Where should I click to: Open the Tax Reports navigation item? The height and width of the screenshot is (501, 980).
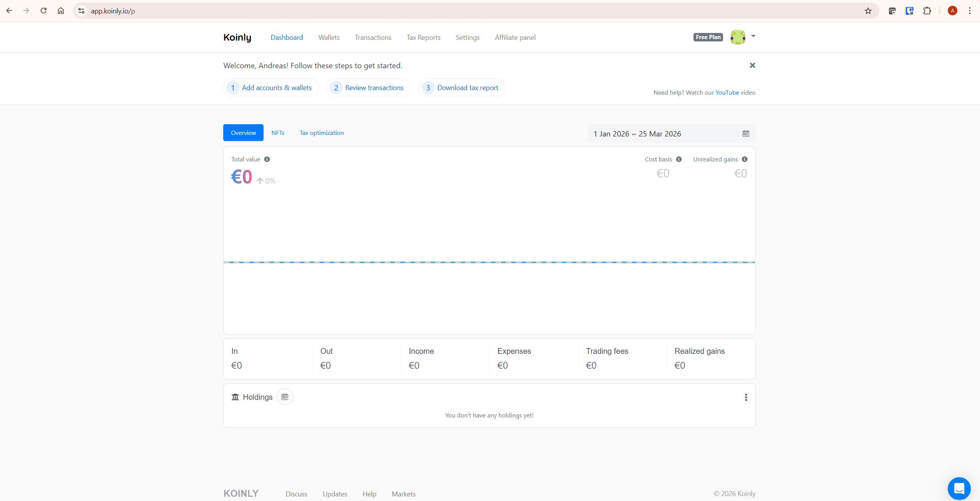click(423, 37)
